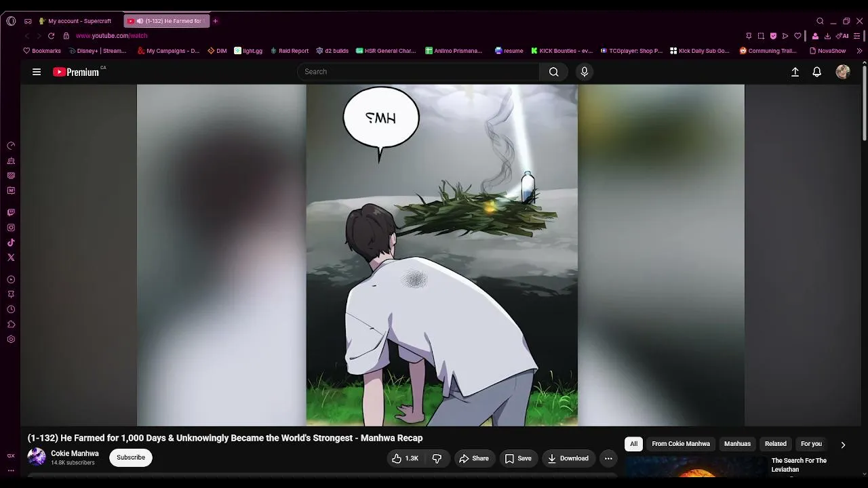Open the Opera GX main menu
The width and height of the screenshot is (868, 488).
pyautogui.click(x=11, y=21)
